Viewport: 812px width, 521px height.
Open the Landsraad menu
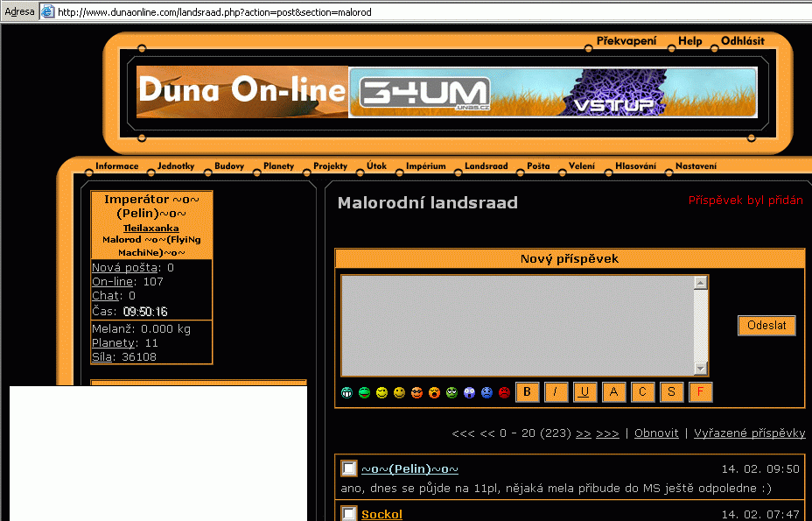pos(486,165)
